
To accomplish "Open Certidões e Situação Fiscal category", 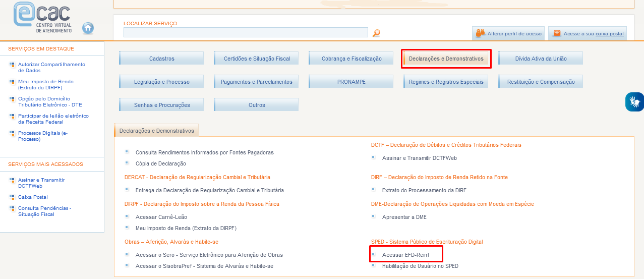I will point(256,59).
